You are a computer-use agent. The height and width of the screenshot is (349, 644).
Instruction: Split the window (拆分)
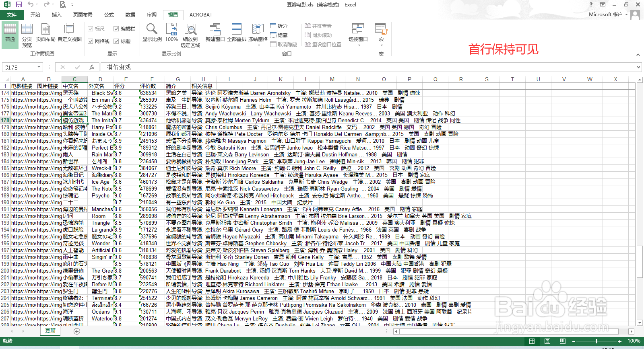pos(279,26)
